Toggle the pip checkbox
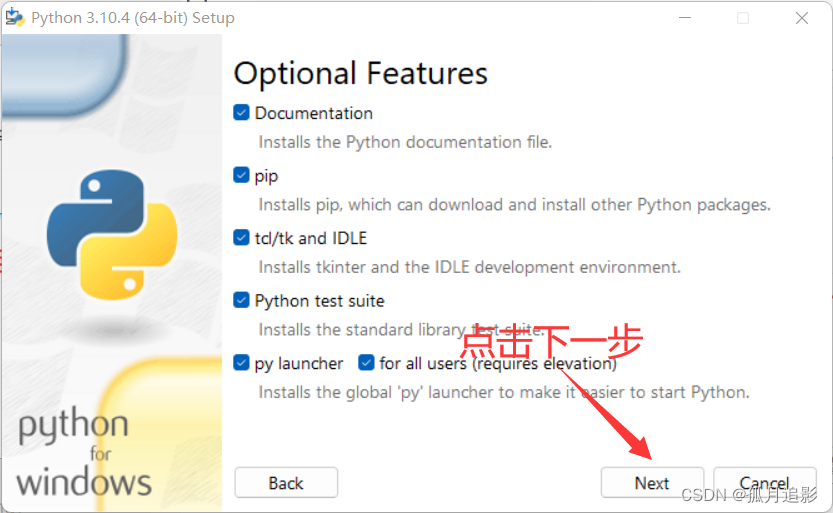833x513 pixels. [x=241, y=175]
